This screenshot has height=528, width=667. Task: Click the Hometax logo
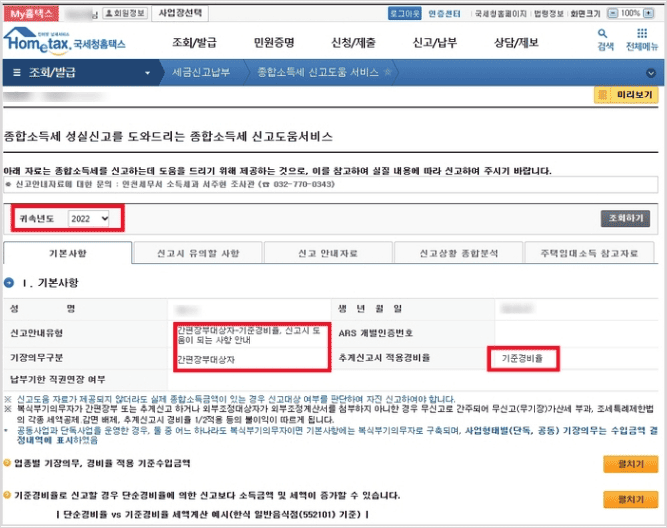[65, 42]
